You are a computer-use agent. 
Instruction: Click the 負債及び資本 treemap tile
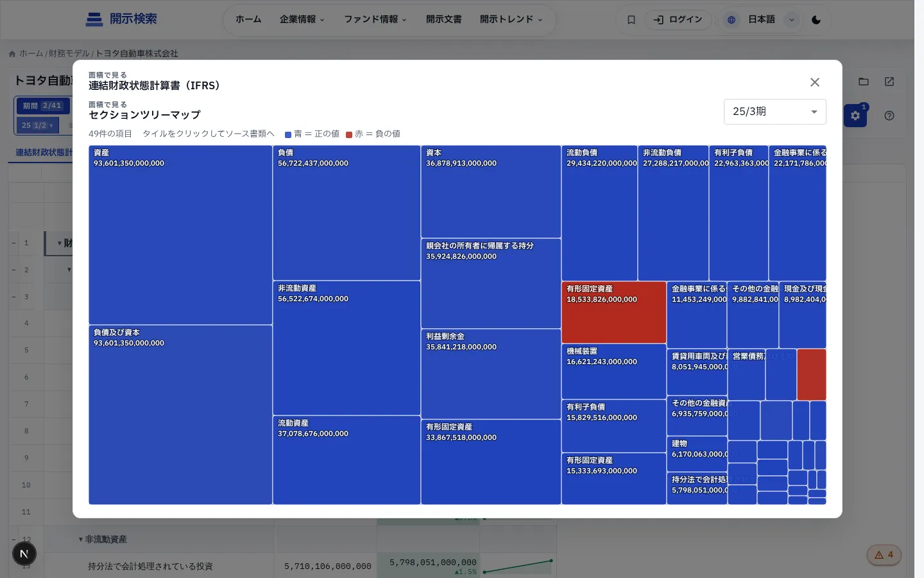pos(180,415)
